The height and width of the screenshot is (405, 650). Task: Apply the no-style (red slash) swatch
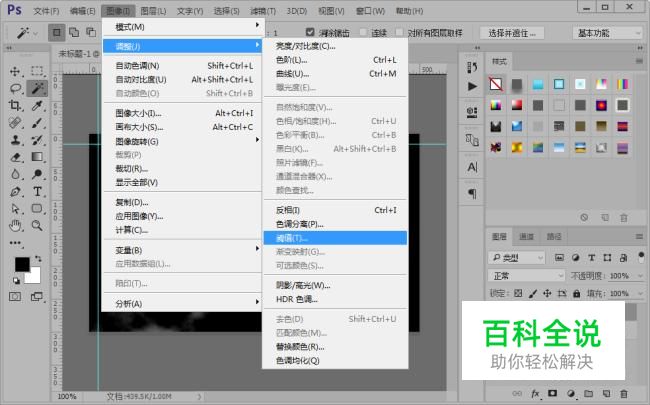coord(496,84)
